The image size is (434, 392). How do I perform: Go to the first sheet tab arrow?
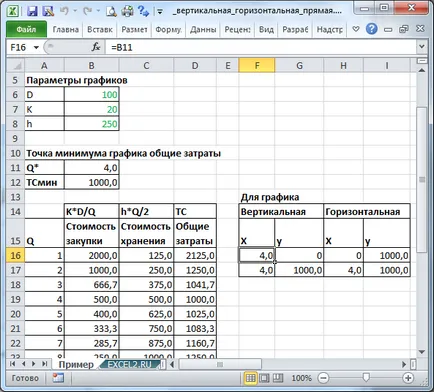(13, 364)
